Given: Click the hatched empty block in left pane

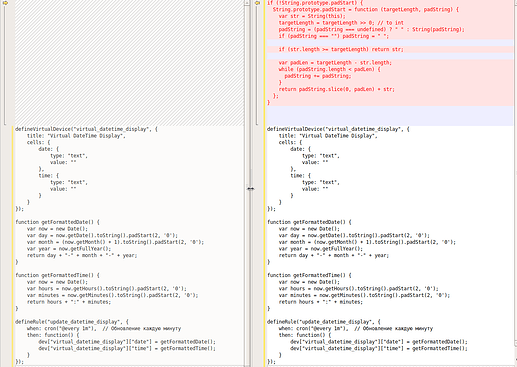Looking at the screenshot, I should point(129,63).
